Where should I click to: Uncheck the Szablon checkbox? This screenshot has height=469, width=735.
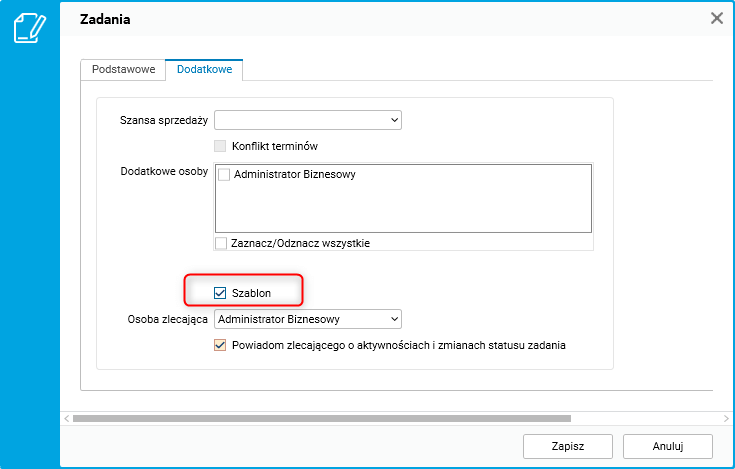[222, 293]
